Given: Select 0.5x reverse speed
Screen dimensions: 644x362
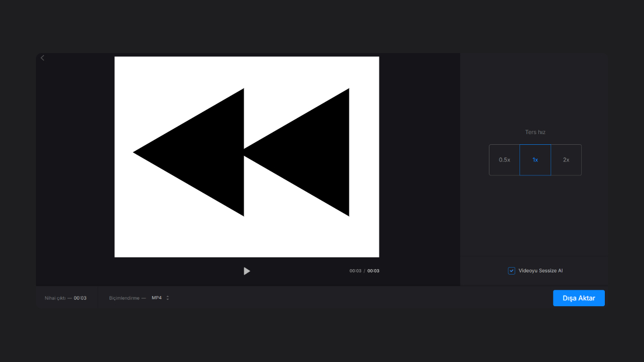Looking at the screenshot, I should (x=504, y=160).
